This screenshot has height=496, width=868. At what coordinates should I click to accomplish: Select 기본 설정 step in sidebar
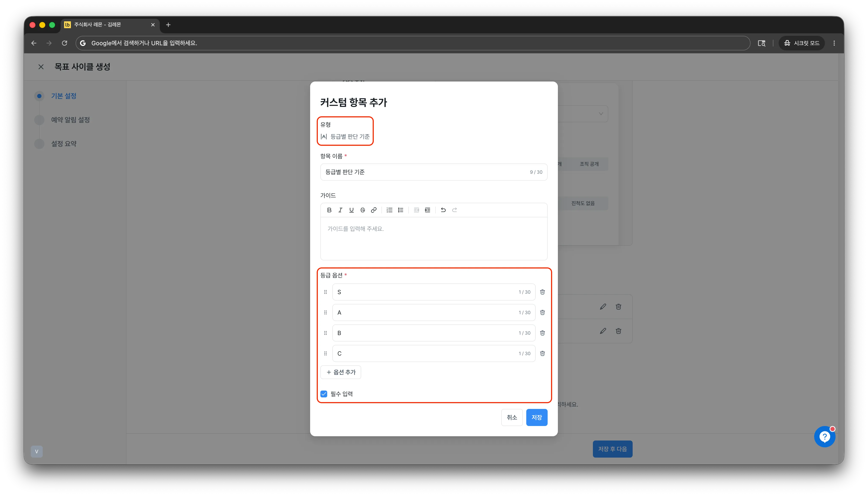[x=64, y=96]
